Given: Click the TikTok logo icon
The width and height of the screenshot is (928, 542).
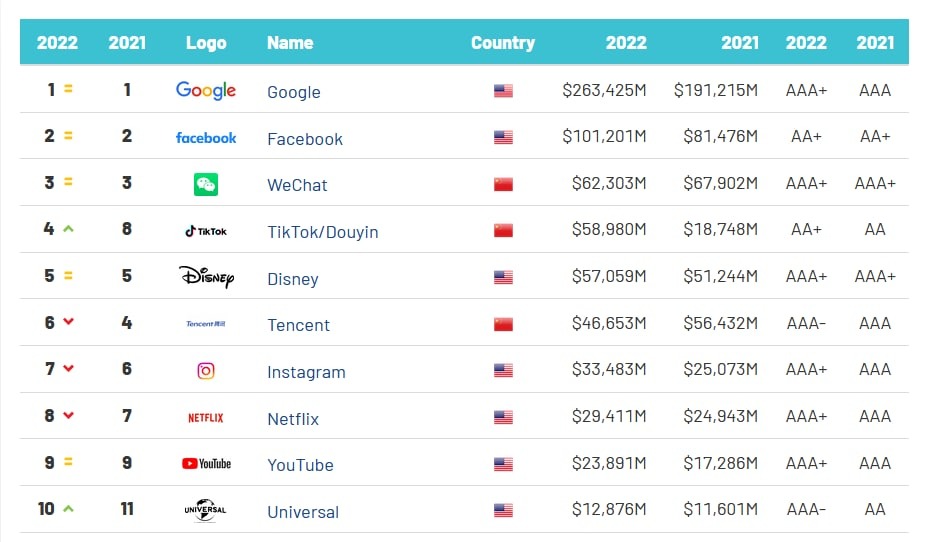Looking at the screenshot, I should coord(206,231).
